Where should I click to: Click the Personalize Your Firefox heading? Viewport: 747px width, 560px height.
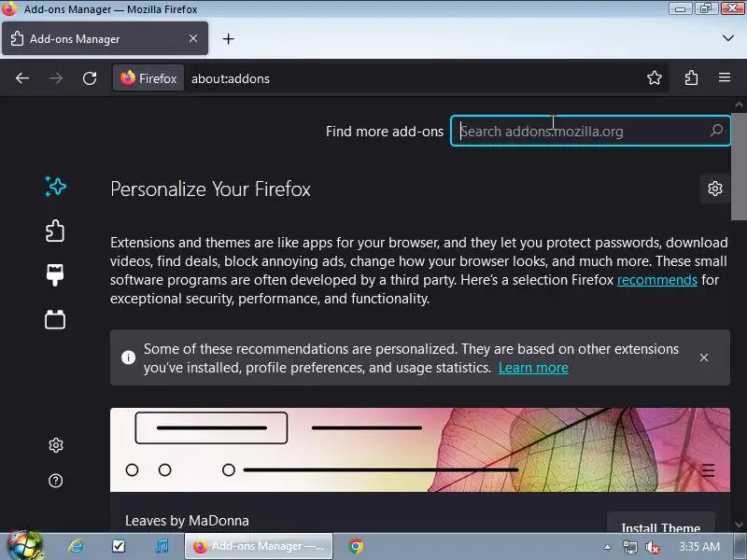210,189
